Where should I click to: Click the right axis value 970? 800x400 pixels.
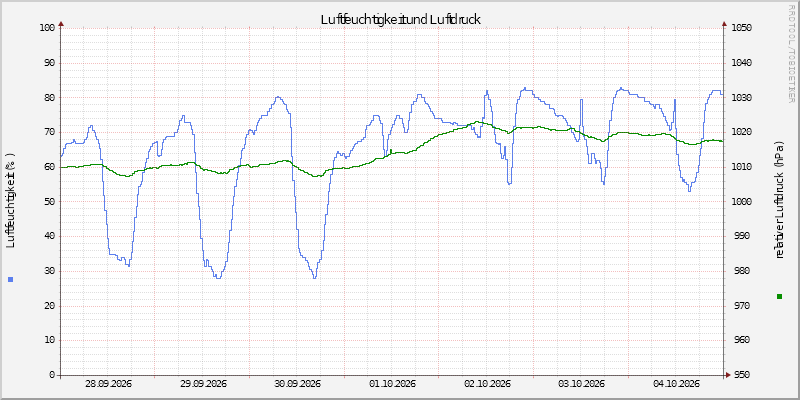coord(744,306)
